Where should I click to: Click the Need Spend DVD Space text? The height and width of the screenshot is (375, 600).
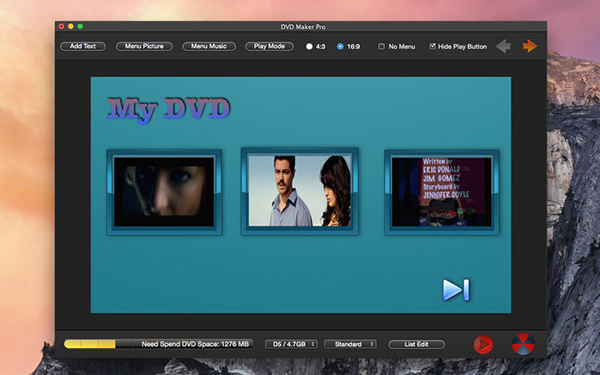pyautogui.click(x=195, y=344)
